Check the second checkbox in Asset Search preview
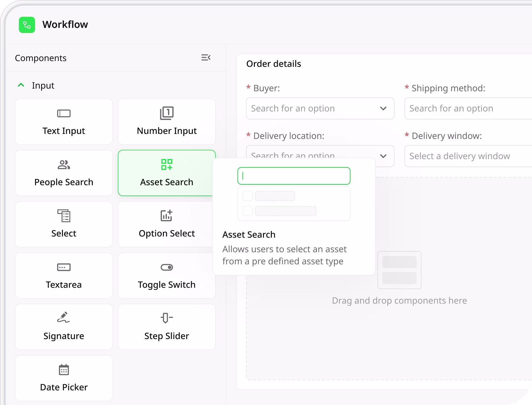The height and width of the screenshot is (405, 532). [247, 211]
